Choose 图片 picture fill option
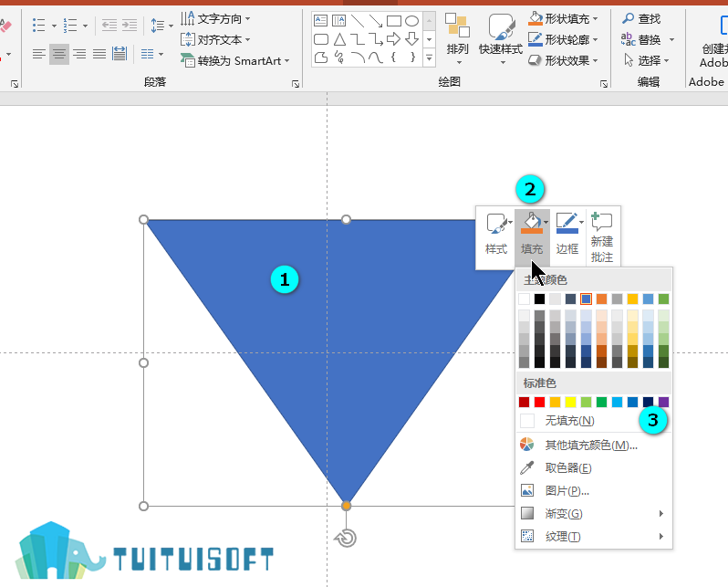This screenshot has width=728, height=587. tap(594, 491)
